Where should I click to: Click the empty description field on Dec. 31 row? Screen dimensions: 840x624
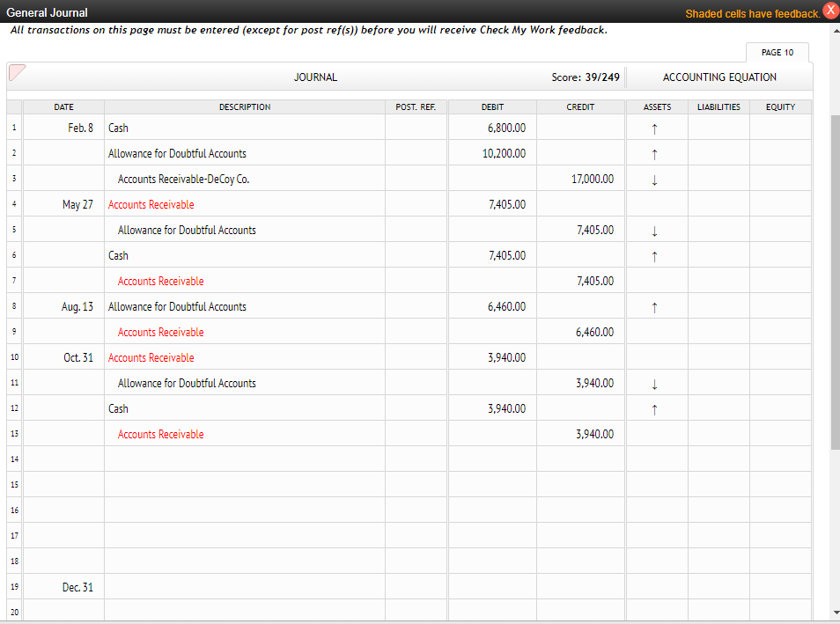coord(244,587)
